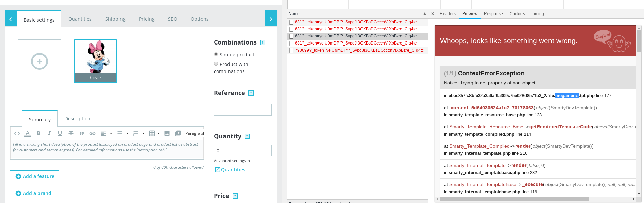Click the bullet list icon
The width and height of the screenshot is (644, 203).
tap(119, 133)
